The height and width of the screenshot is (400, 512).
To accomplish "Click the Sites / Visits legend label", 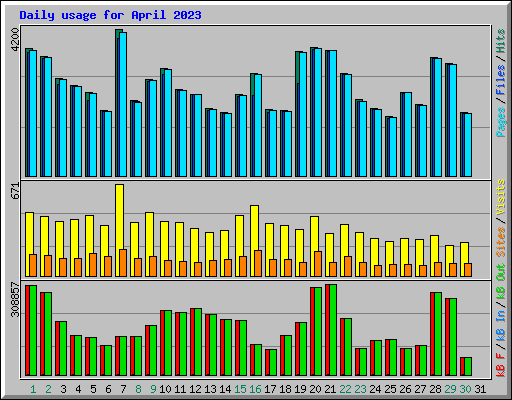I will click(501, 218).
